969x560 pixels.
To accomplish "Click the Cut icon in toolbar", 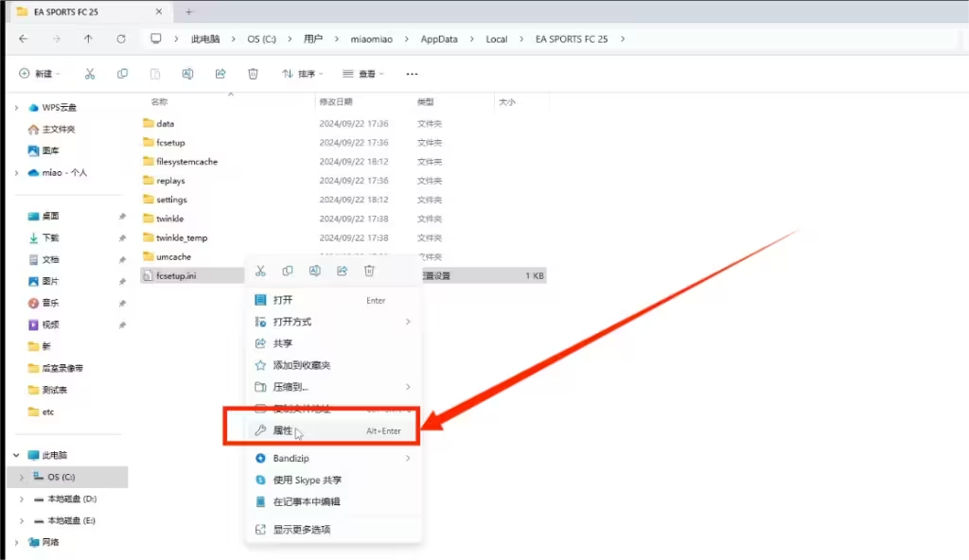I will click(90, 74).
